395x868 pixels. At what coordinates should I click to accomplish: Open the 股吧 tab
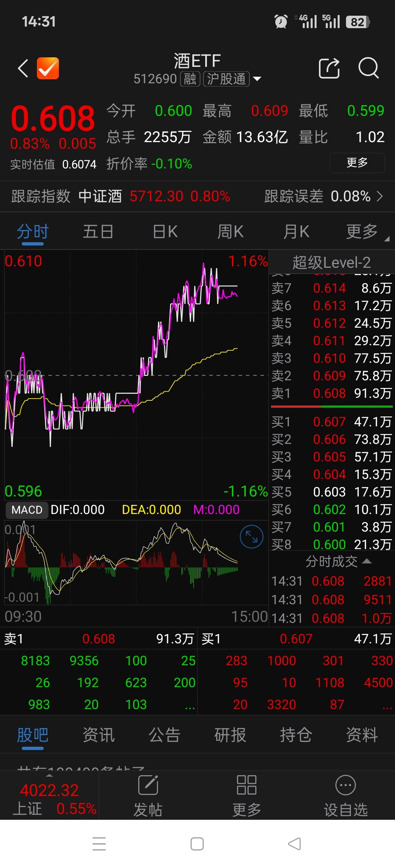click(x=33, y=735)
